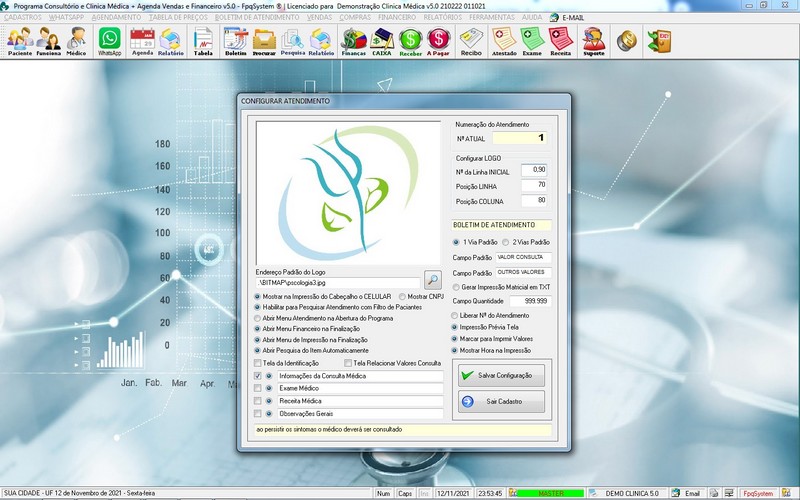This screenshot has height=500, width=800.
Task: Open the Médico icon in toolbar
Action: coord(76,41)
